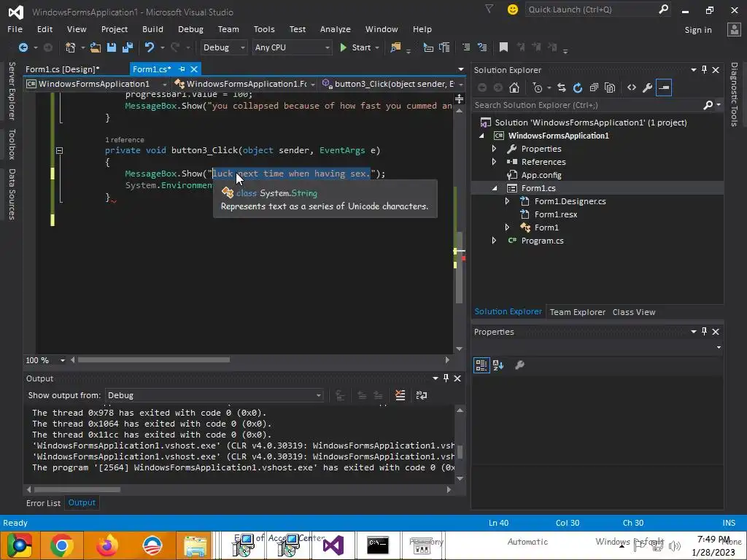The width and height of the screenshot is (747, 560).
Task: Collapse the button3_Click method in the editor
Action: click(59, 150)
